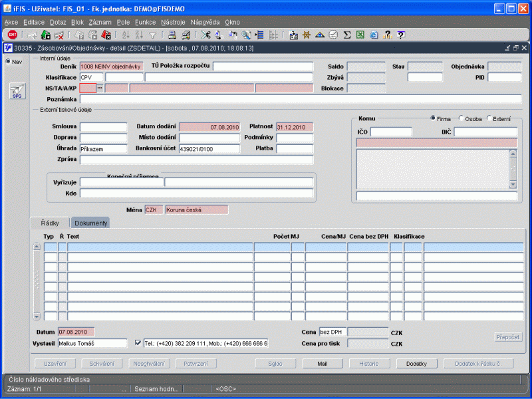The width and height of the screenshot is (532, 399).
Task: Click the Mail button
Action: tap(323, 364)
